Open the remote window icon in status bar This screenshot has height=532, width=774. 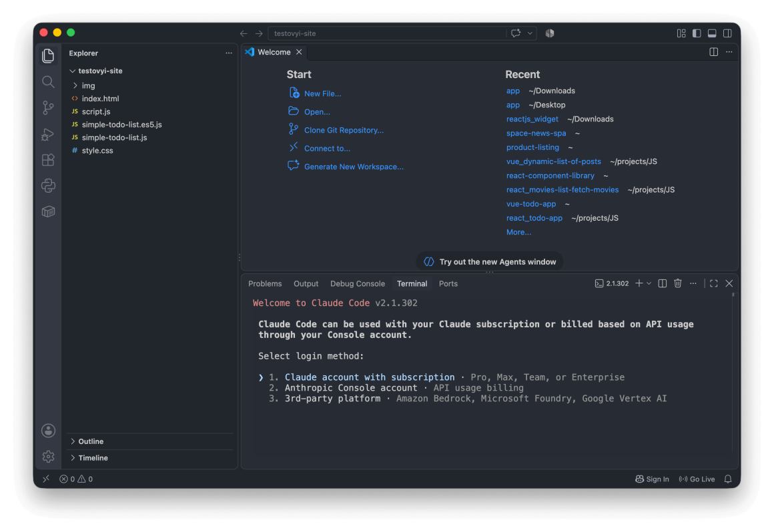pos(46,479)
